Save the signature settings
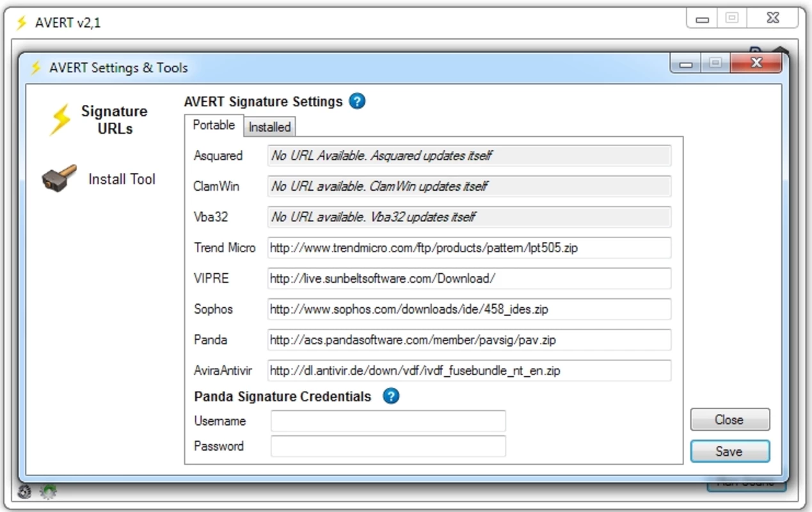Image resolution: width=812 pixels, height=512 pixels. point(729,451)
